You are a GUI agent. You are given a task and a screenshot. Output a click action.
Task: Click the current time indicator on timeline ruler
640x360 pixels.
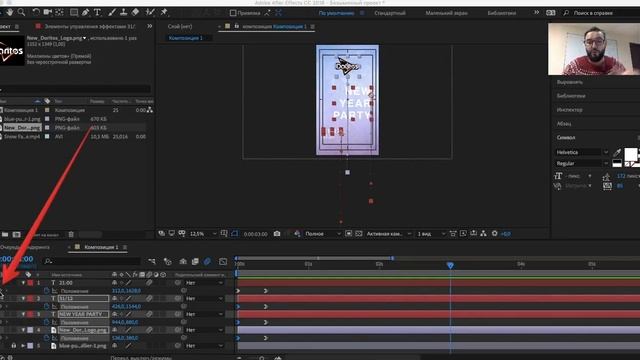450,265
